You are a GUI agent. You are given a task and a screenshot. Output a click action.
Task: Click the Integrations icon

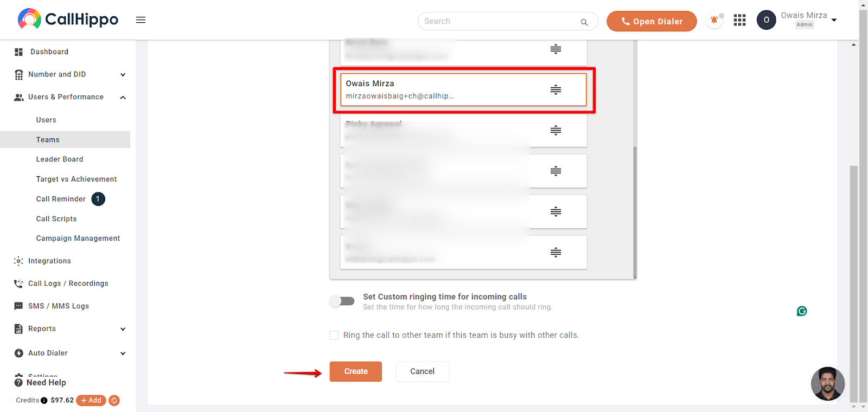(19, 261)
